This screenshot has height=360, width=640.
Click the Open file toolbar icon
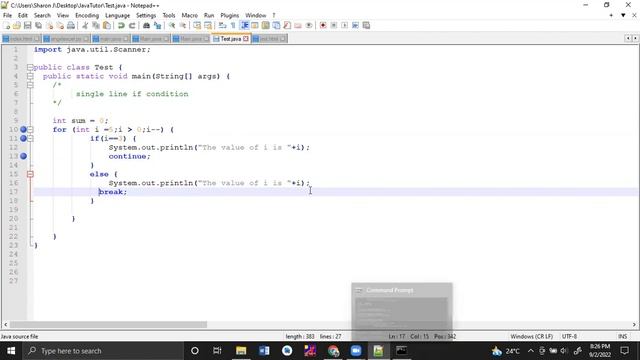coord(17,25)
